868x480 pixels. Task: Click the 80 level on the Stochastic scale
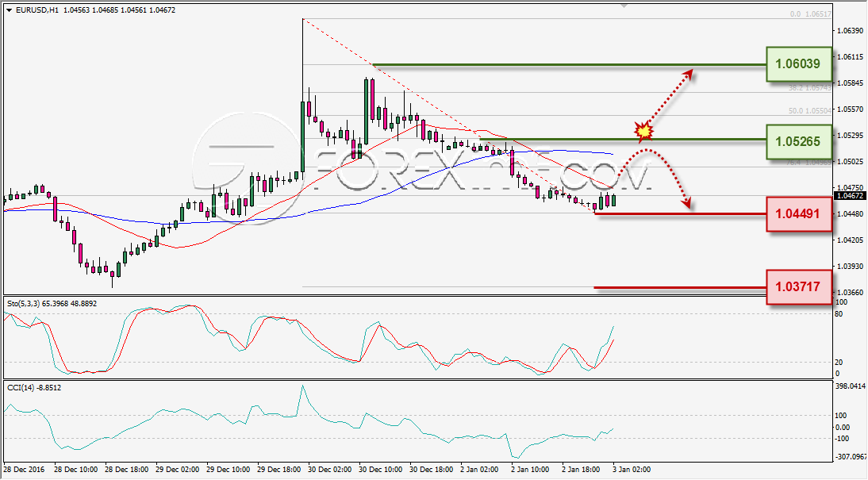(x=839, y=314)
